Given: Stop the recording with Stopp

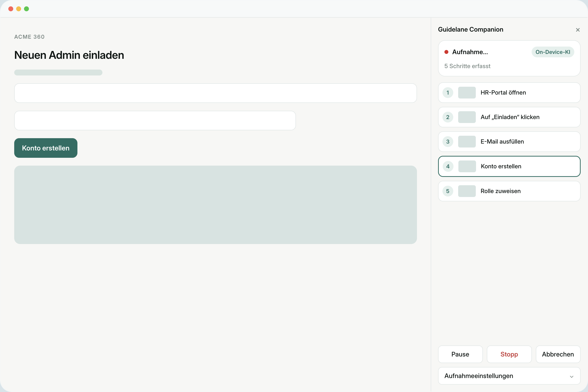Looking at the screenshot, I should (x=509, y=354).
